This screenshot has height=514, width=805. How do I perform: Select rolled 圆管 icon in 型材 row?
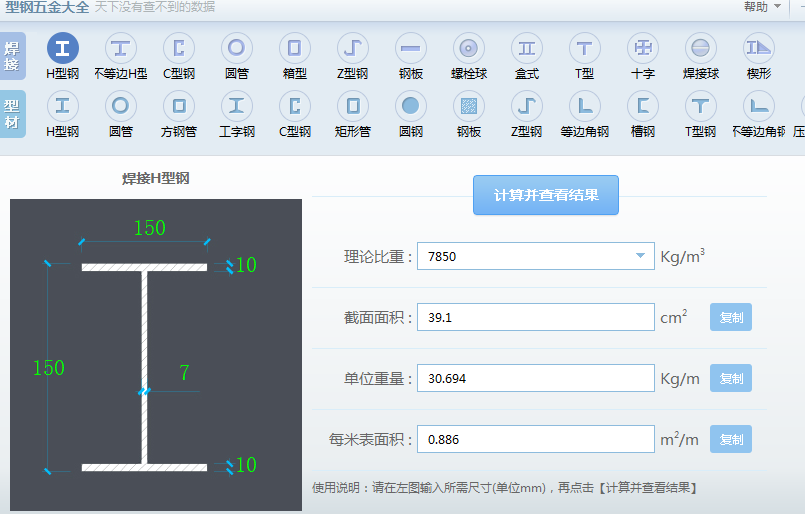121,106
